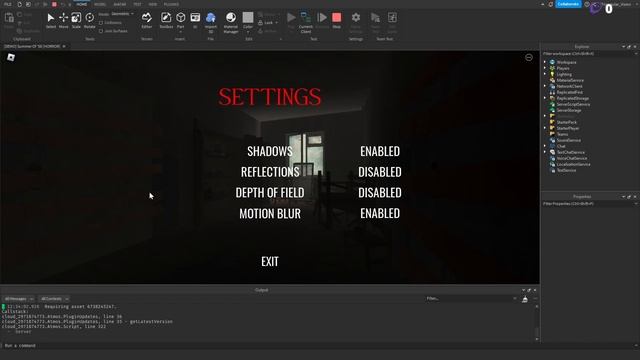640x360 pixels.
Task: Open the Terrain Editor
Action: coord(147,20)
